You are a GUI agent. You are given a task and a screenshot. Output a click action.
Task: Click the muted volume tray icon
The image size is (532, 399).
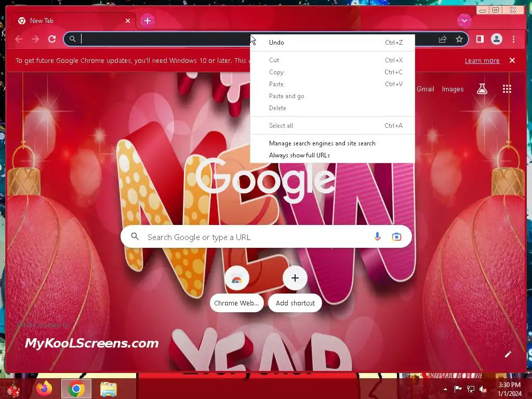483,389
